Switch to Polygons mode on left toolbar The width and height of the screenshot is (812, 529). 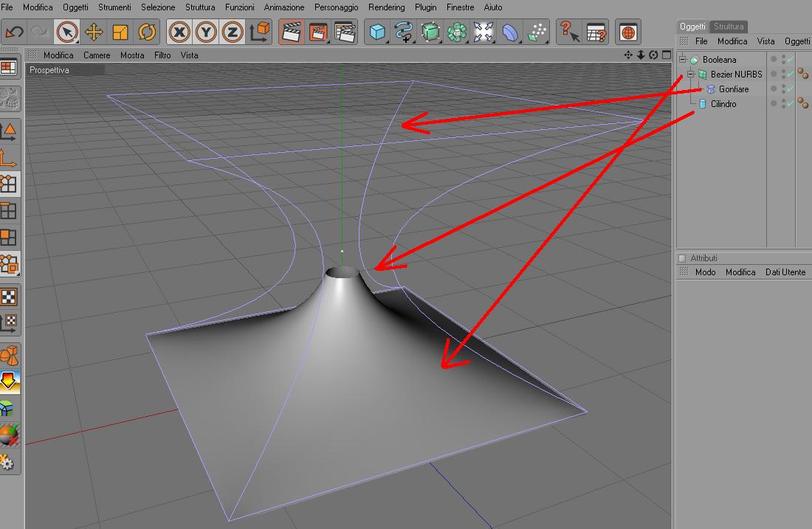[9, 238]
